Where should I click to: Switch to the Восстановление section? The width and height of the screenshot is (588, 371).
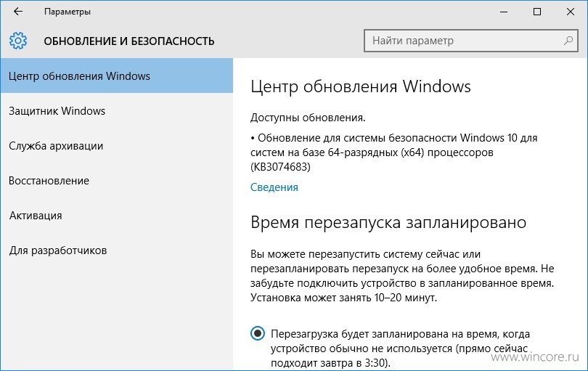[117, 181]
